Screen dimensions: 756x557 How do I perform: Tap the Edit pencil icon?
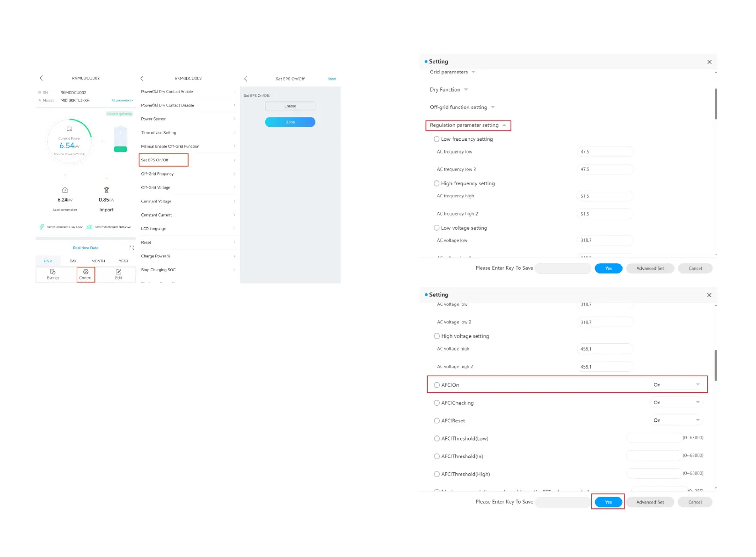(119, 272)
